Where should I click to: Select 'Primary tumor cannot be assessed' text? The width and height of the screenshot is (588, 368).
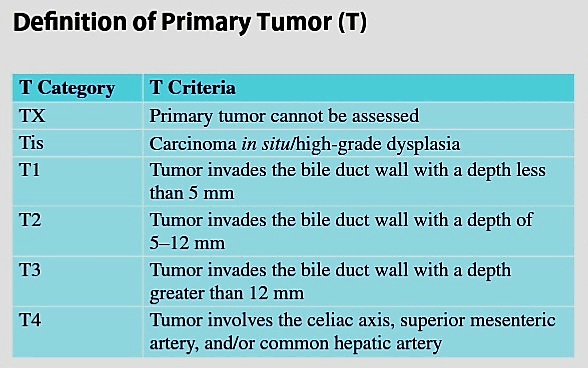click(x=284, y=116)
